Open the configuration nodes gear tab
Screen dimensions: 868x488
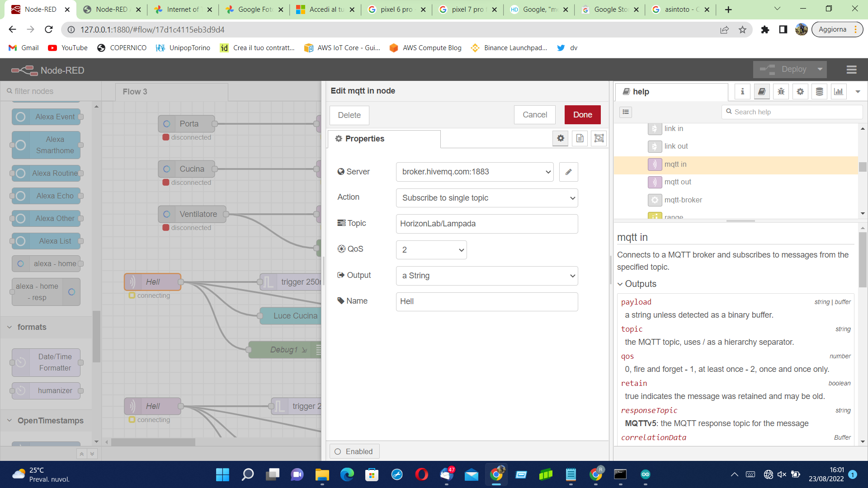click(800, 91)
